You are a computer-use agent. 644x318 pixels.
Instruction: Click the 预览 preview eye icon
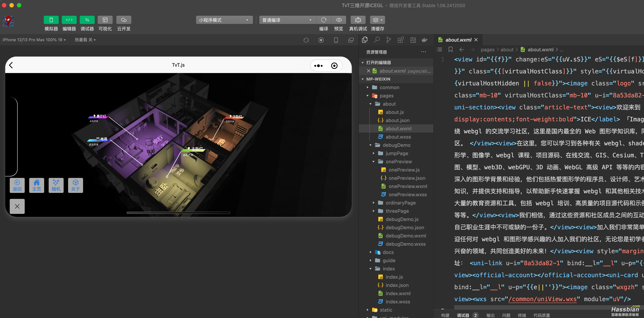(339, 20)
